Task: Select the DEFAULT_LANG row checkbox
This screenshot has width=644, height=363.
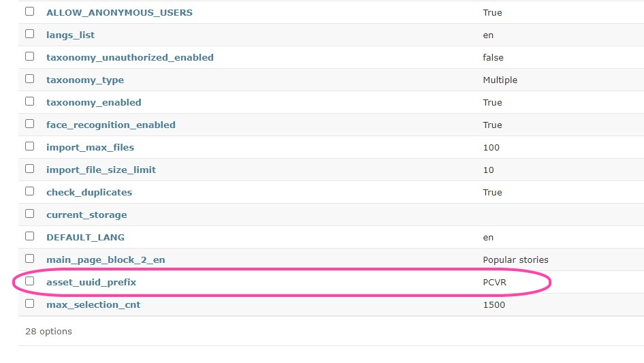Action: [29, 236]
